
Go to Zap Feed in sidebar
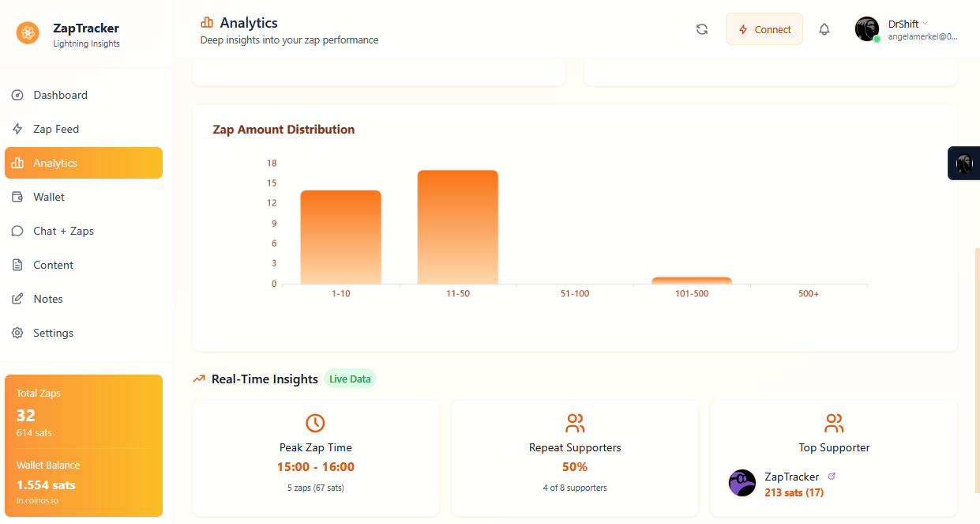56,129
